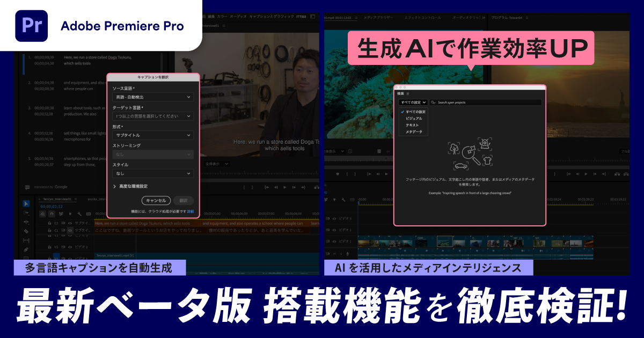Switch to the エフェクトコントロール tab
This screenshot has width=644, height=338.
click(x=424, y=17)
